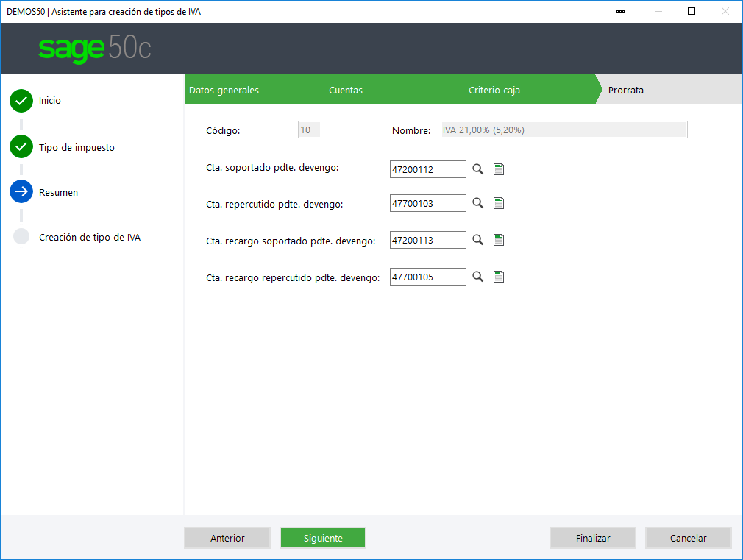Search account for Cta. repercutido pdte. devengo
The width and height of the screenshot is (743, 560).
coord(477,203)
